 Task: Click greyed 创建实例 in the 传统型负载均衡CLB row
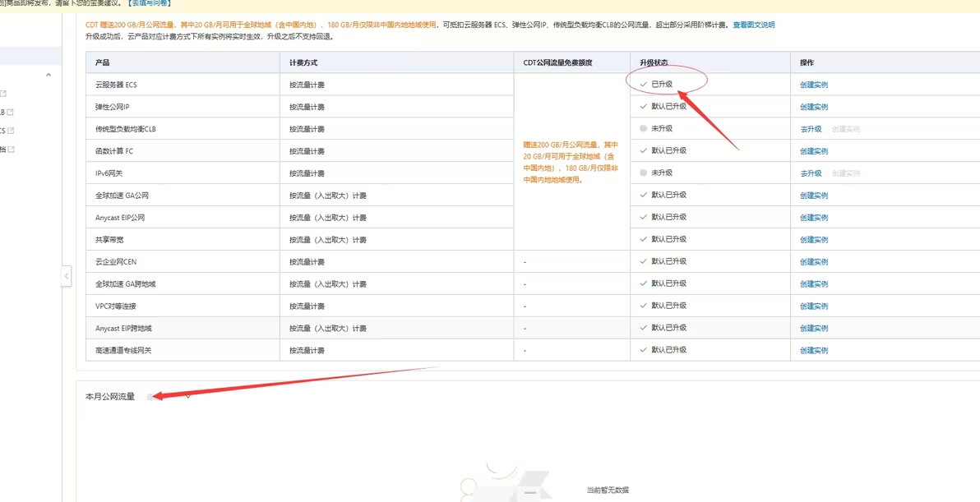[846, 129]
